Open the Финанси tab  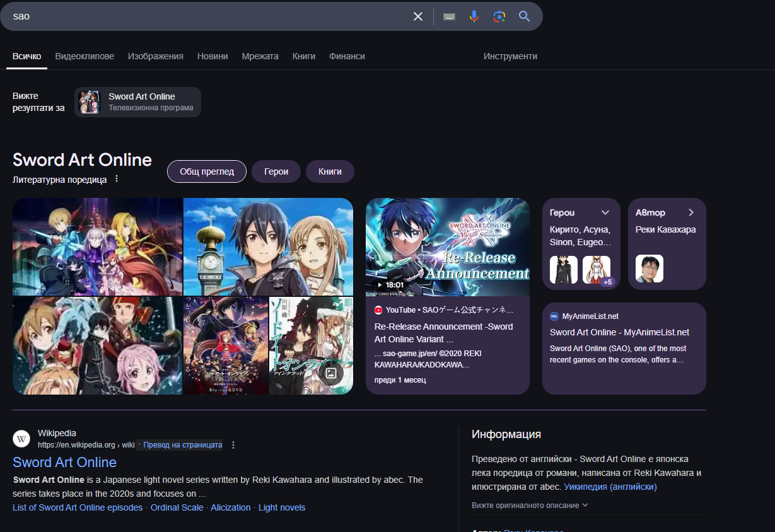point(347,56)
